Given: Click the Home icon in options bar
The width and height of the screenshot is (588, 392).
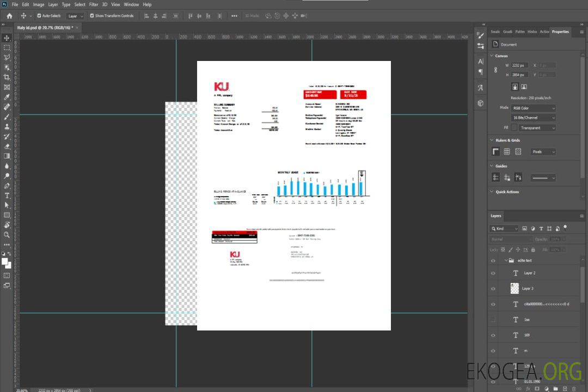Looking at the screenshot, I should (9, 16).
